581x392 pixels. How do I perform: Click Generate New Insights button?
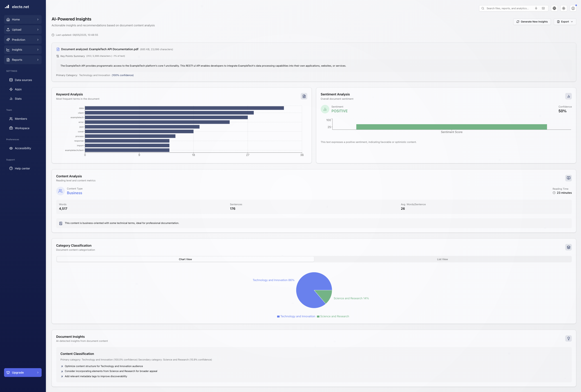[532, 22]
